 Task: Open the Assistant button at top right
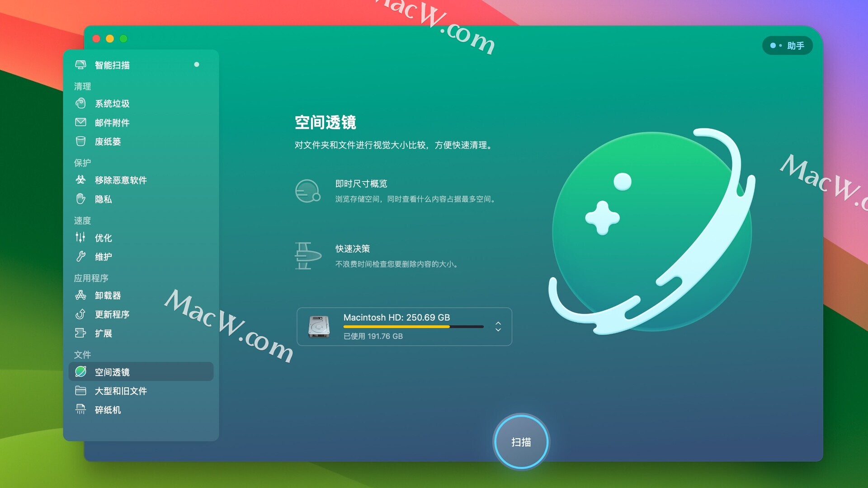click(x=787, y=46)
